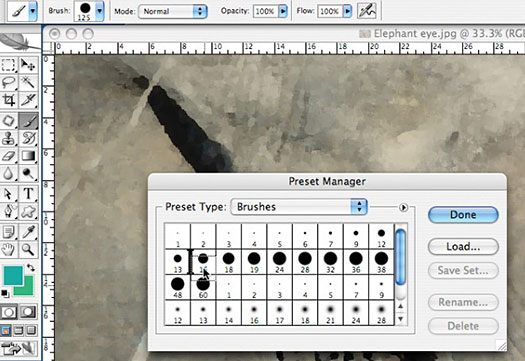Select the Blur tool
The image size is (525, 361).
tap(9, 173)
